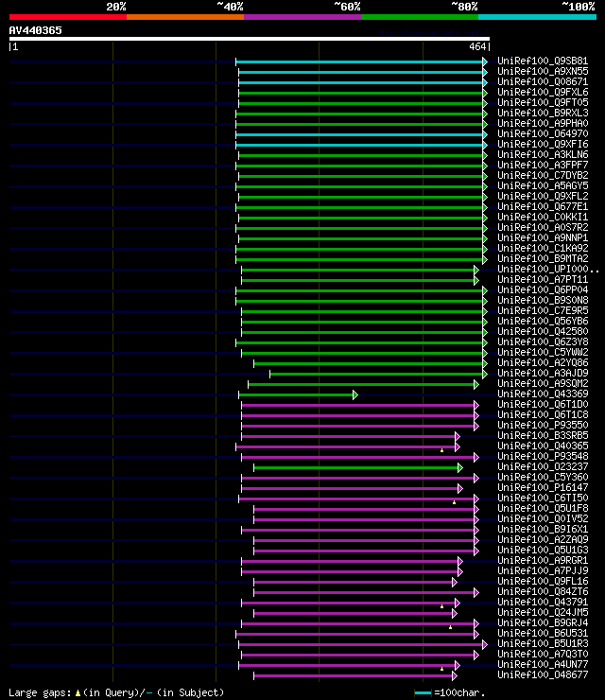Click the arrowhead ending the B3SRB5 alignment
605x700 pixels.
coord(458,437)
